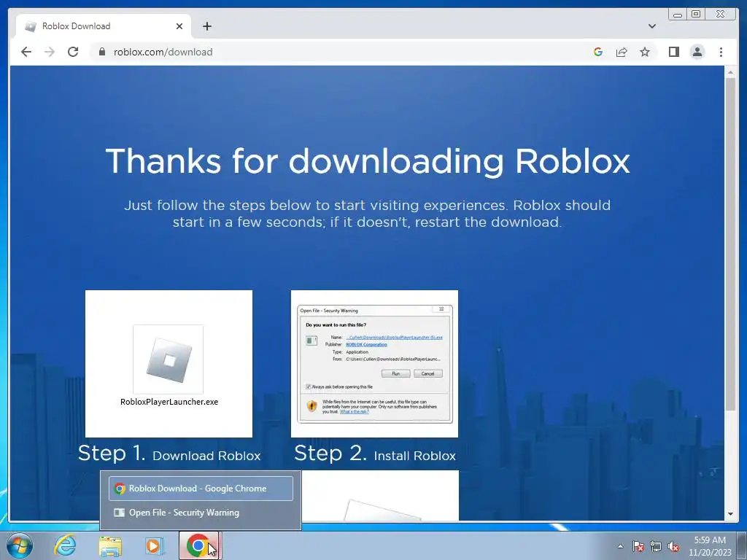The image size is (747, 560).
Task: Select Roblox Download - Google Chrome preview entry
Action: (x=201, y=489)
